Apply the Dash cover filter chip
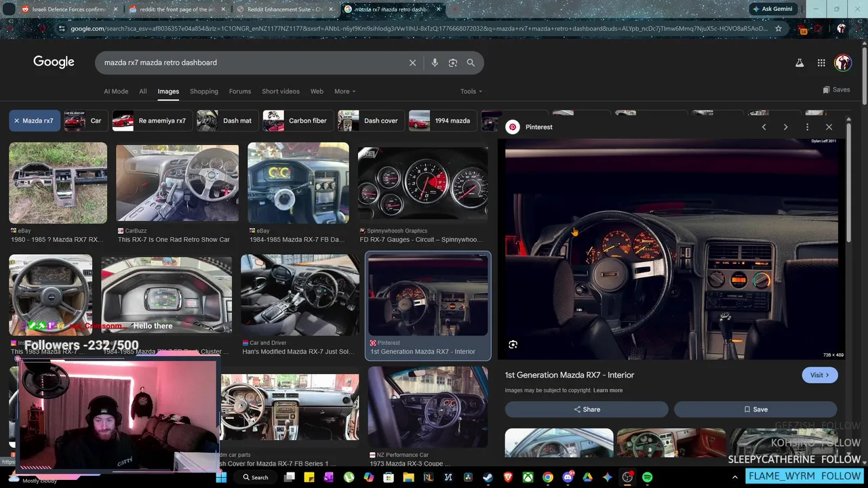Image resolution: width=868 pixels, height=488 pixels. 371,121
